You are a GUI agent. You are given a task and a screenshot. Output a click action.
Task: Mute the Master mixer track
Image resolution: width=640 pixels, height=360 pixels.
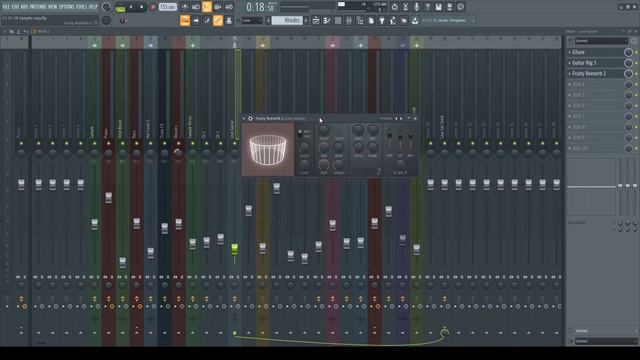(21, 144)
